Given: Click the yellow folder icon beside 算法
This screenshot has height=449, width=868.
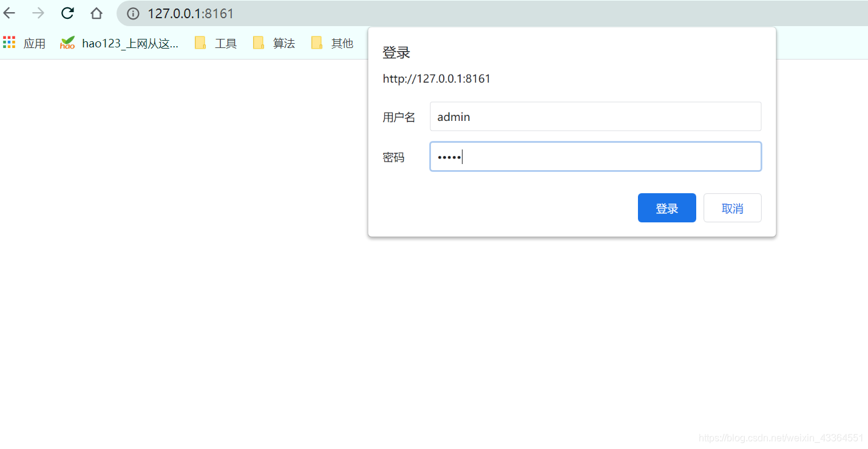Looking at the screenshot, I should coord(258,42).
